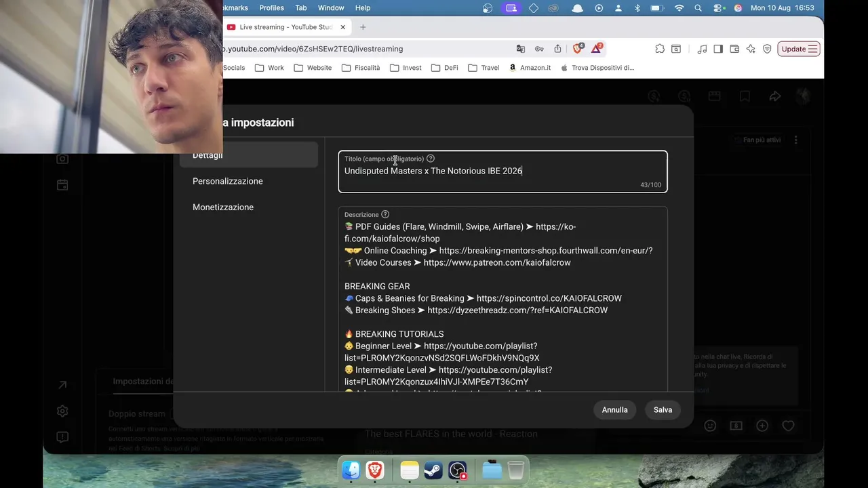Click the plus circle icon in live chat
Image resolution: width=868 pixels, height=488 pixels.
pos(762,426)
